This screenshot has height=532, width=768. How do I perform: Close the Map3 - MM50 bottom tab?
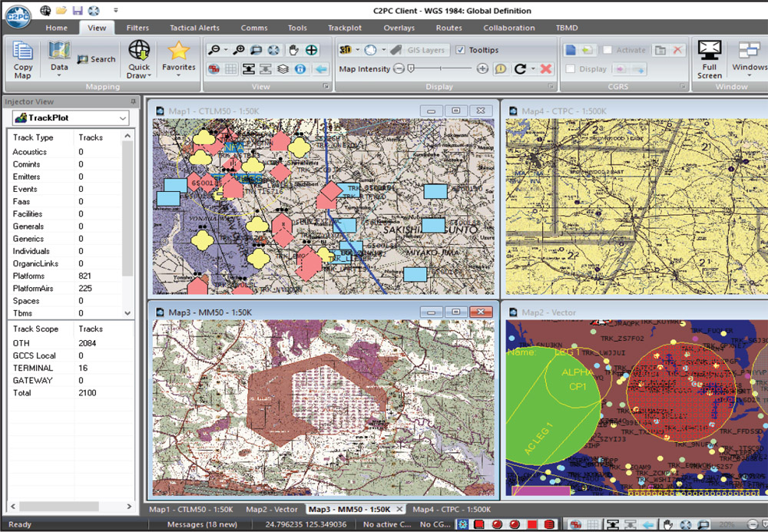pos(399,510)
